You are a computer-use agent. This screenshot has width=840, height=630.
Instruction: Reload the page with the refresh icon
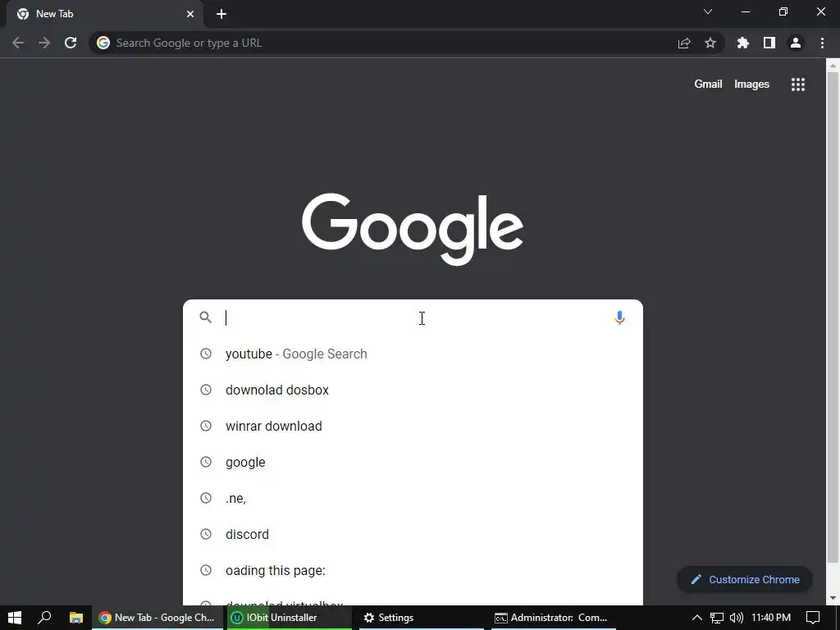click(x=71, y=43)
